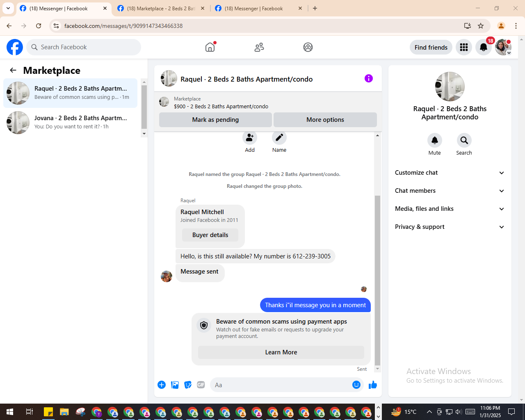Open the Groups icon in top navigation
Image resolution: width=525 pixels, height=420 pixels.
[x=308, y=47]
